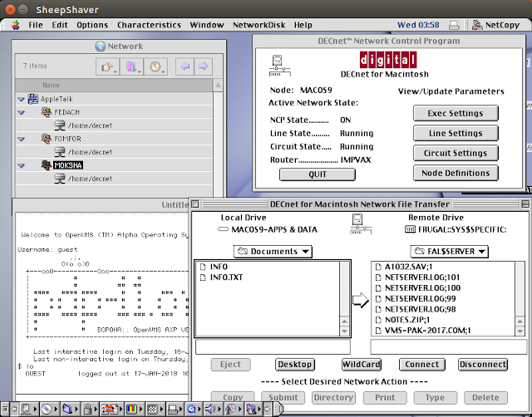The width and height of the screenshot is (532, 417).
Task: Select the MOKSHA server icon
Action: 47,165
